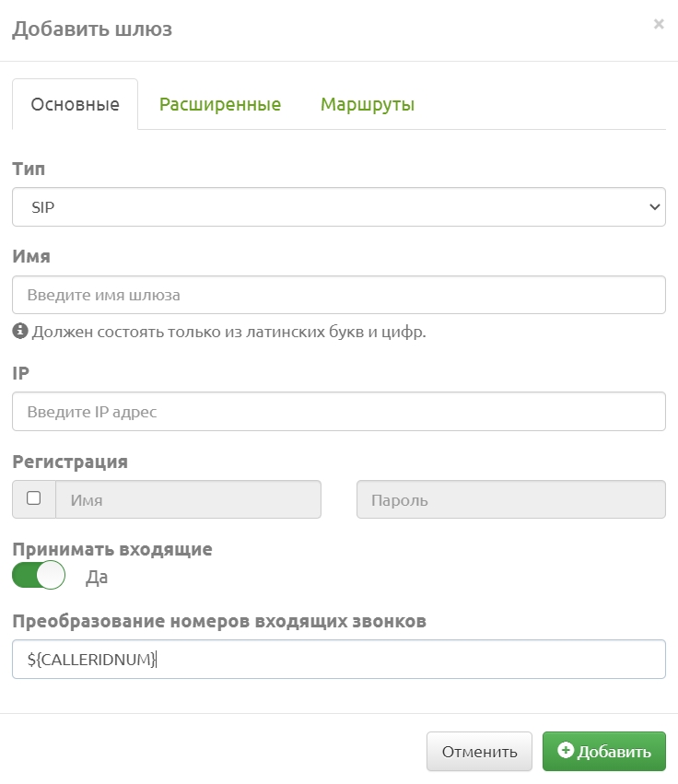Close the Добавить шлюз dialog with the X
This screenshot has width=678, height=784.
click(659, 24)
